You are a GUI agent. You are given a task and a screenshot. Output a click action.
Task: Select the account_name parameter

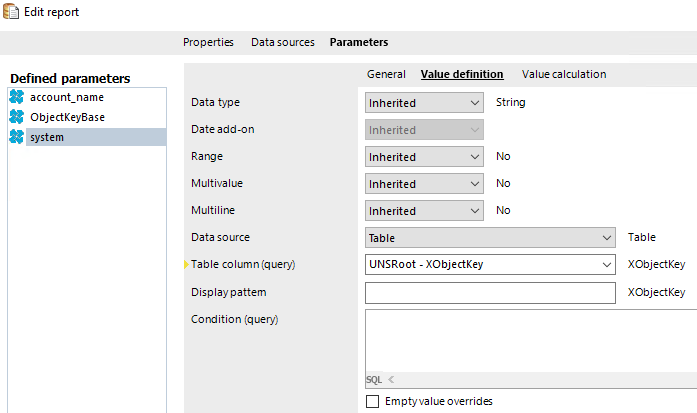[67, 97]
